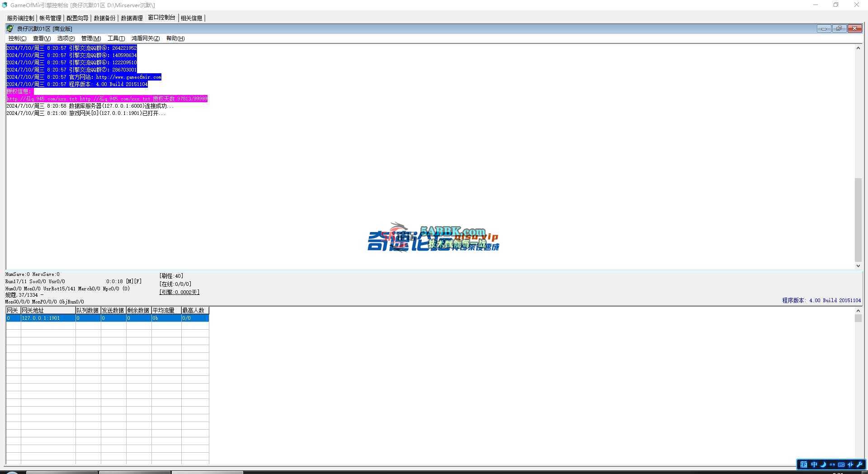Switch to the 帐号管理 tab
The height and width of the screenshot is (474, 868).
pyautogui.click(x=50, y=18)
